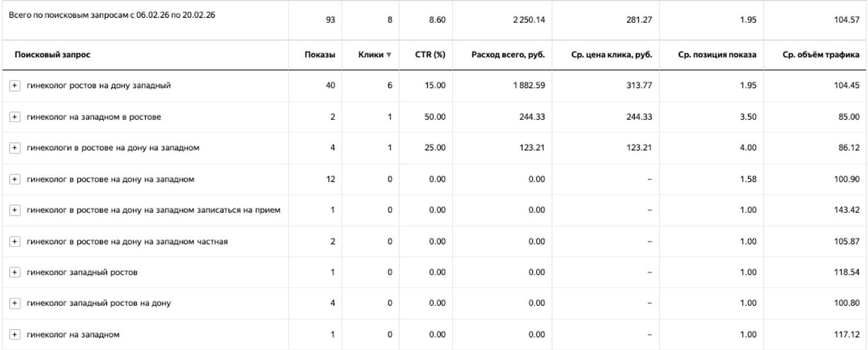Click the totals row for 06.02.26–20.02.26
868x350 pixels.
[434, 21]
